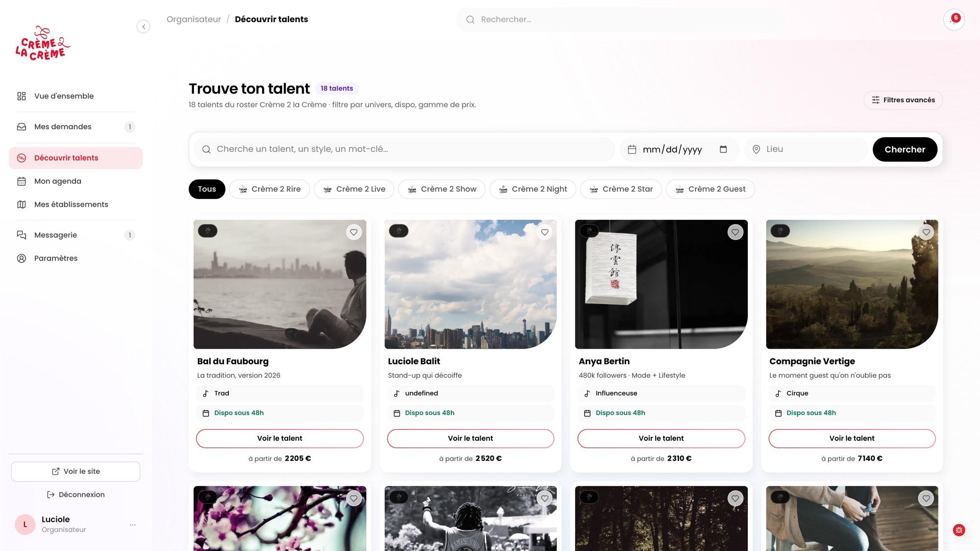Collapse the sidebar with the chevron button
The image size is (980, 551).
click(143, 26)
